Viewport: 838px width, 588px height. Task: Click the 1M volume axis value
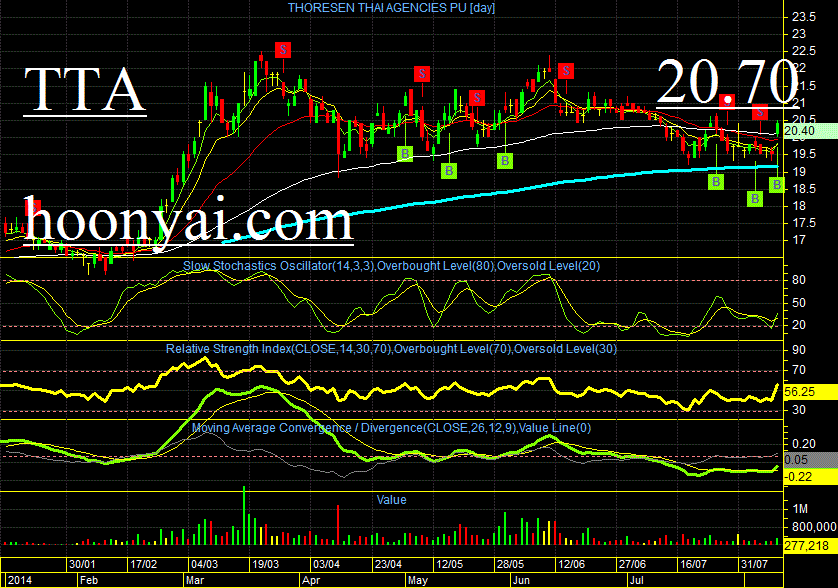pos(800,509)
